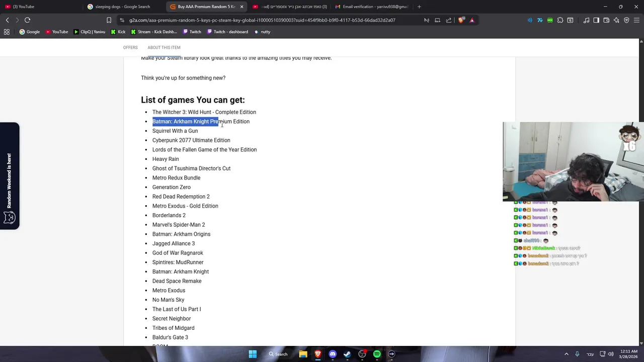Screen dimensions: 644x362
Task: Open nutty bookmark
Action: [262, 32]
